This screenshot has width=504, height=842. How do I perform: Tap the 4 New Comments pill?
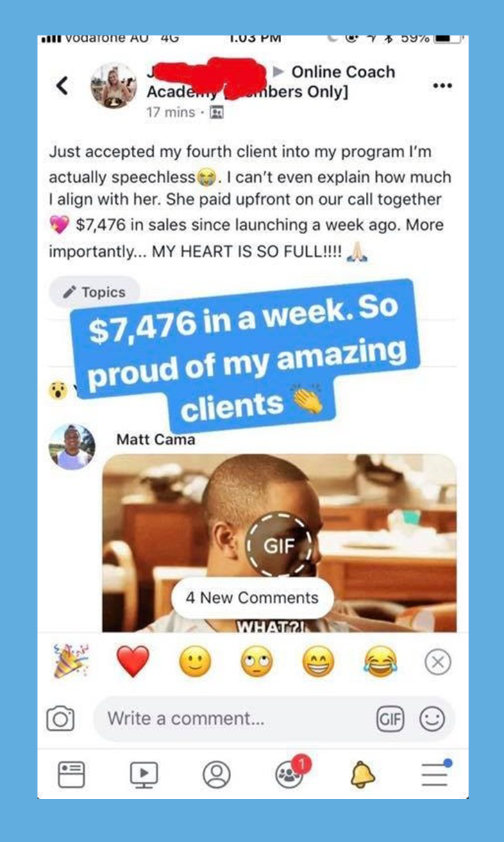pos(252,598)
